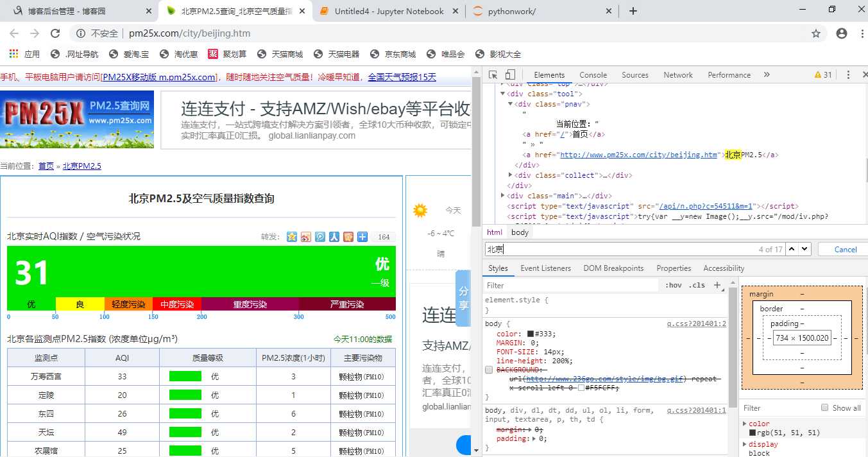Go to previous search result arrow
The height and width of the screenshot is (457, 868).
coord(792,249)
